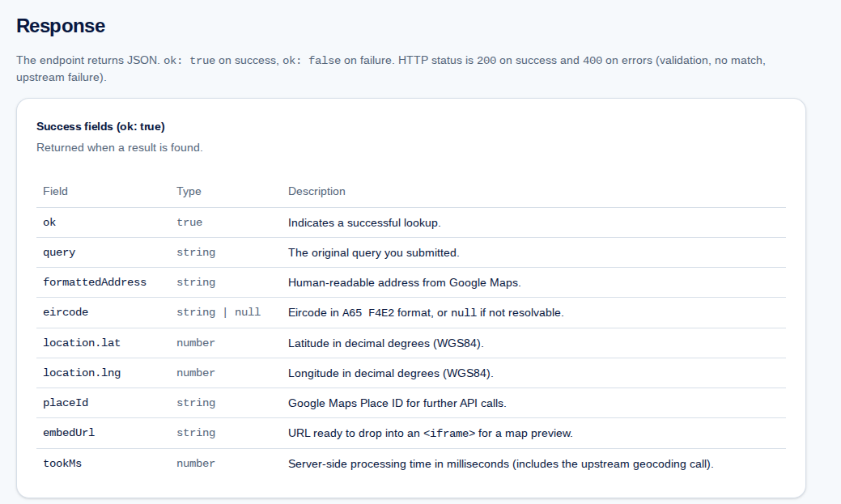The image size is (841, 504).
Task: Click the server-side processing time description
Action: click(501, 464)
